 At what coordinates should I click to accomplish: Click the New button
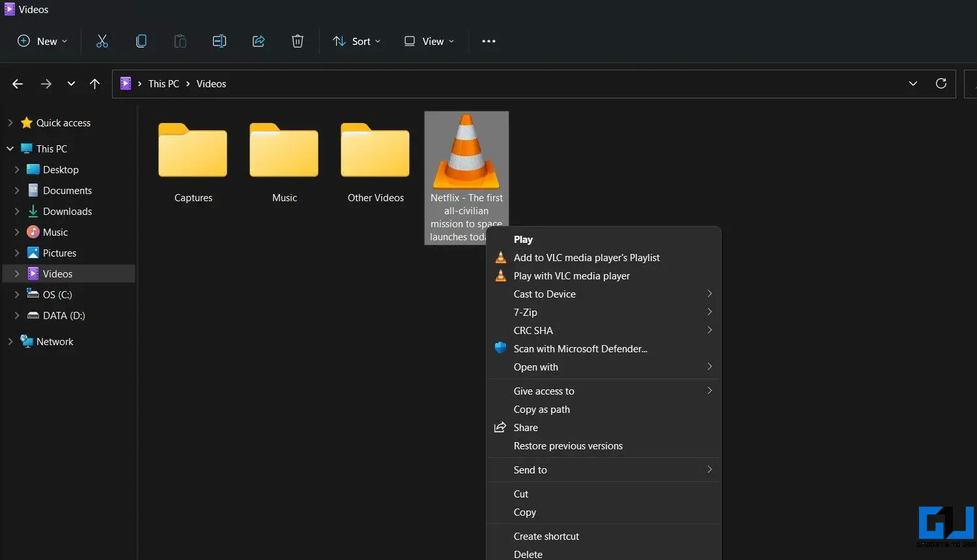click(x=42, y=41)
